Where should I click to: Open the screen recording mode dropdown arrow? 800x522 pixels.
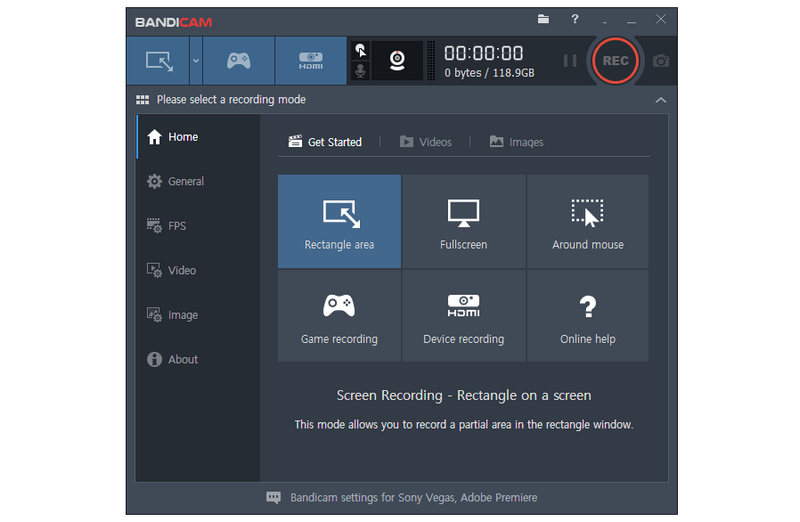tap(196, 61)
